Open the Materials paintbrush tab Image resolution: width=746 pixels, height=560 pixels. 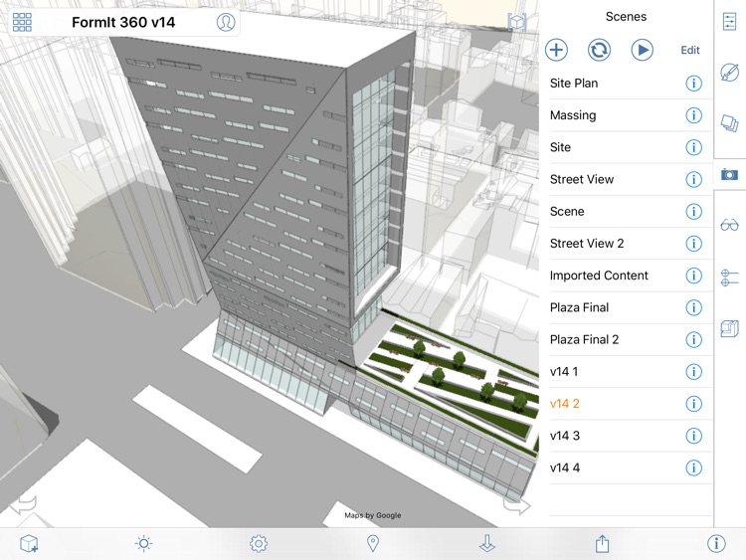[x=729, y=73]
